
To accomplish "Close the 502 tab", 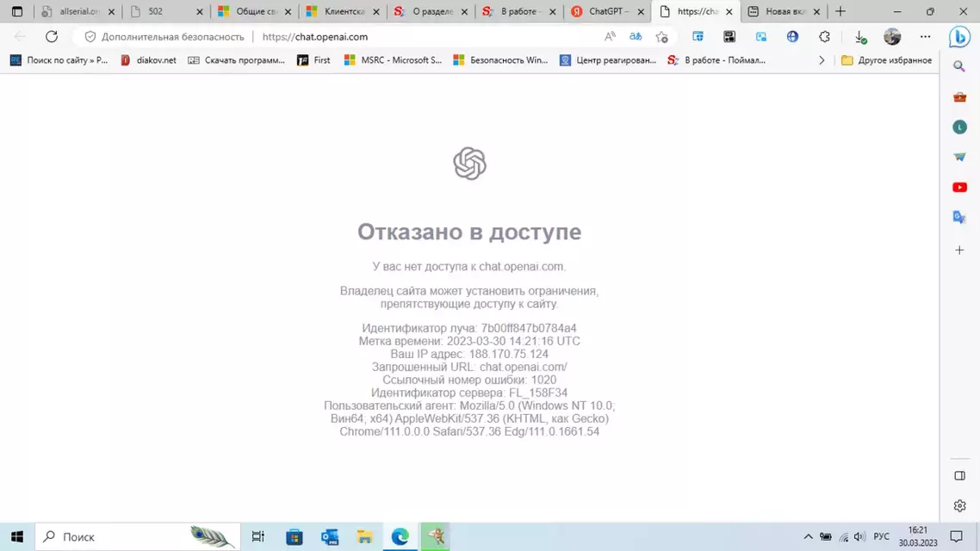I will pos(200,11).
